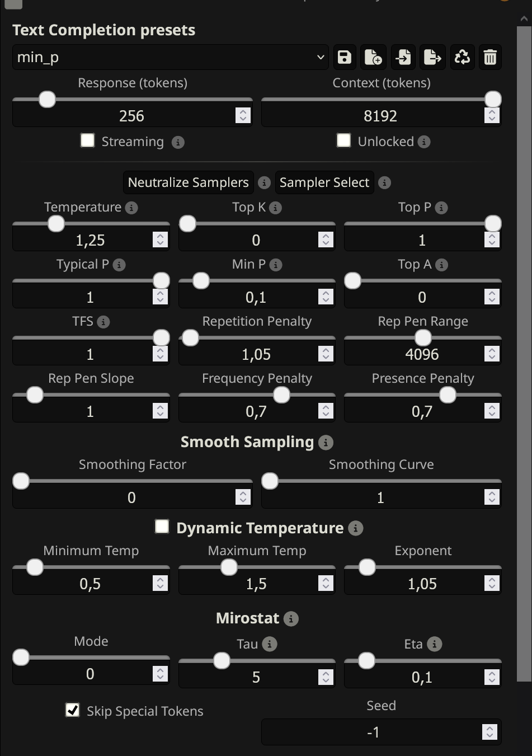Image resolution: width=532 pixels, height=756 pixels.
Task: Open the Sampler Select button
Action: pyautogui.click(x=324, y=182)
